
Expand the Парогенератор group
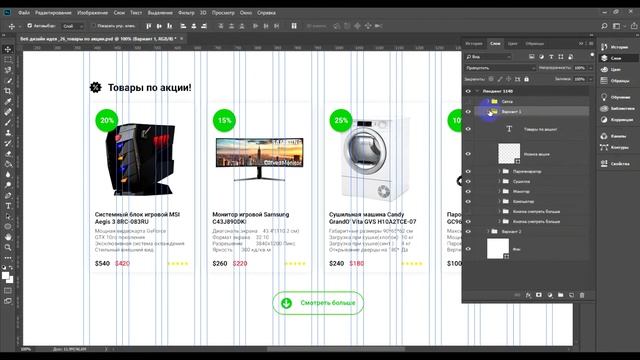[499, 171]
